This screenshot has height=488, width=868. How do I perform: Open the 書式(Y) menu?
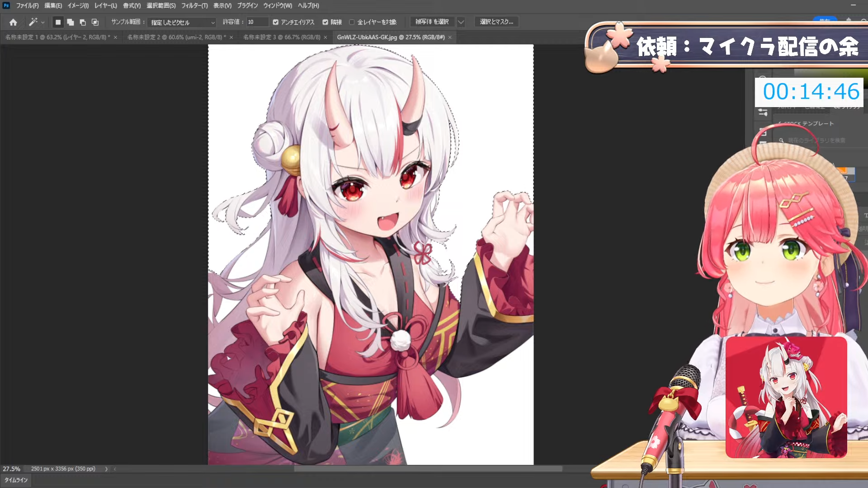(x=132, y=5)
